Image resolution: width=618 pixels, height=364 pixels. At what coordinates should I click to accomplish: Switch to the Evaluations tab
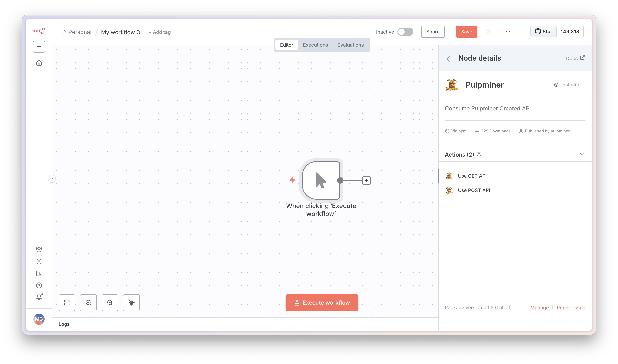click(x=350, y=45)
